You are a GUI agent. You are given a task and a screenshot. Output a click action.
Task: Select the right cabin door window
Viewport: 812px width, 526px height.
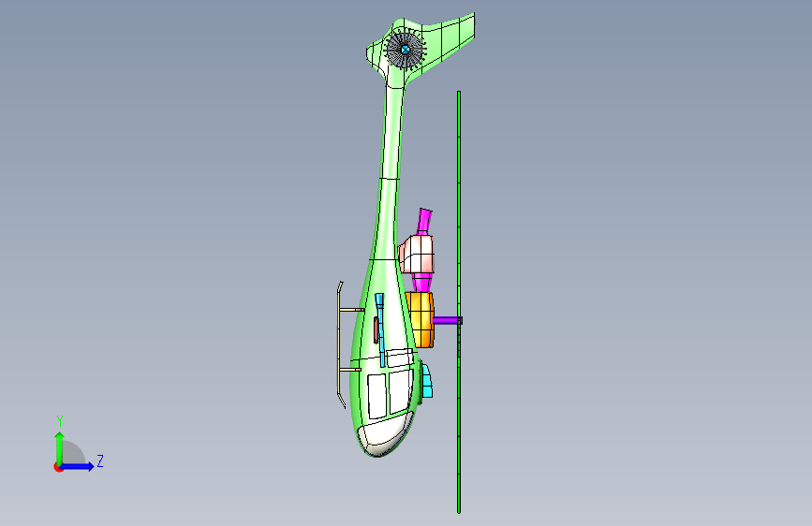[x=400, y=391]
